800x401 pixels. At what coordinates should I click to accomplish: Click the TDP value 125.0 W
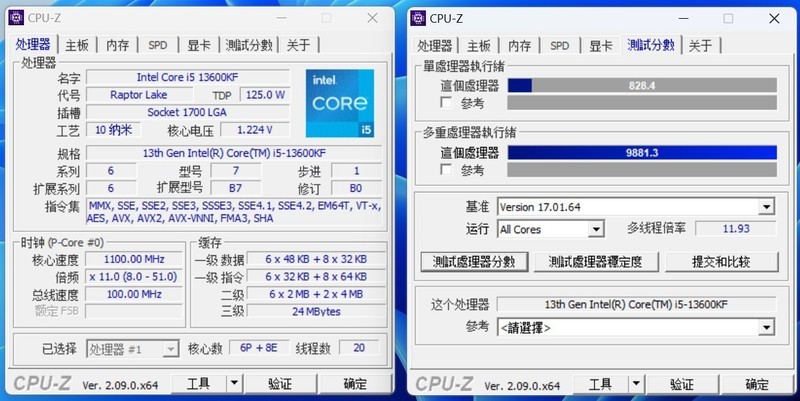point(265,95)
